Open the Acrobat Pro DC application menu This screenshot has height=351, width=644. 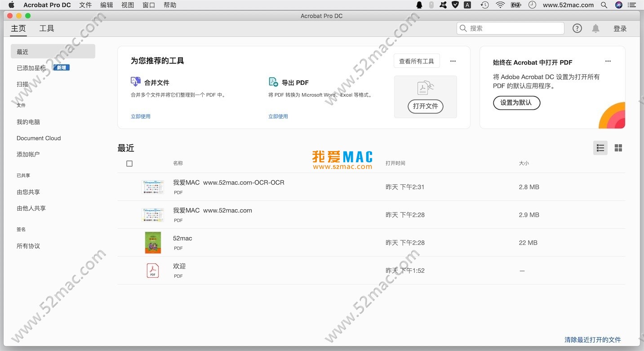(47, 5)
